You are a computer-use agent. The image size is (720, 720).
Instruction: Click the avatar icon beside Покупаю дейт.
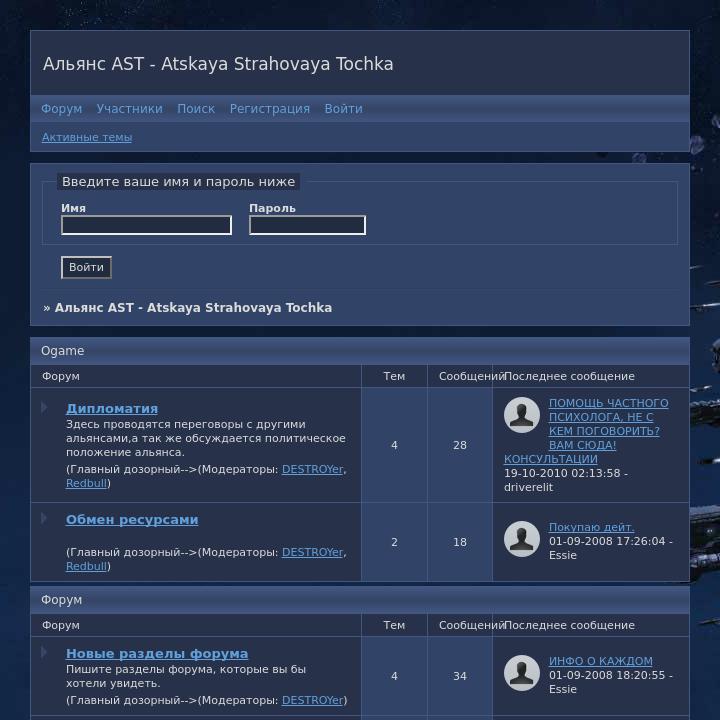pyautogui.click(x=522, y=539)
